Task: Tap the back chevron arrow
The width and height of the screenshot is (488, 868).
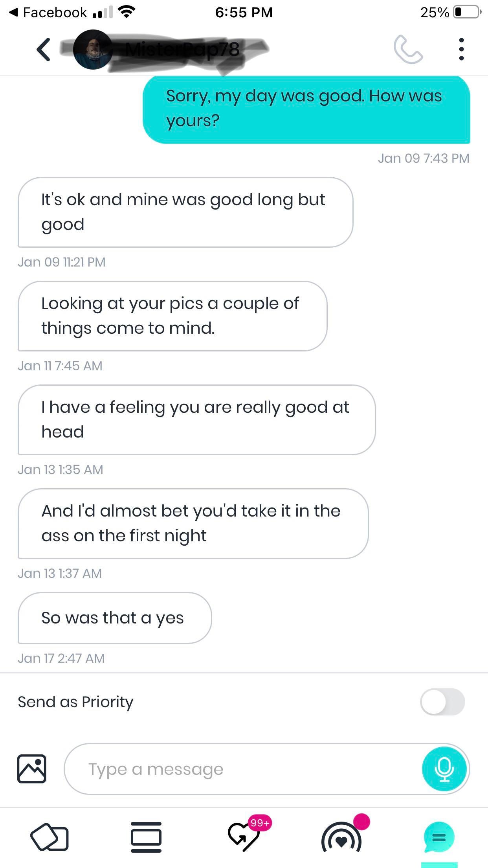Action: (x=44, y=50)
